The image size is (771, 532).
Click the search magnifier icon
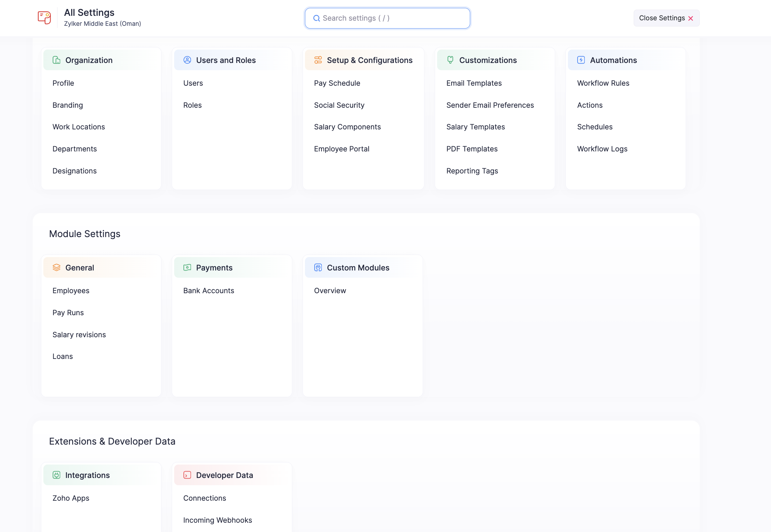(316, 18)
